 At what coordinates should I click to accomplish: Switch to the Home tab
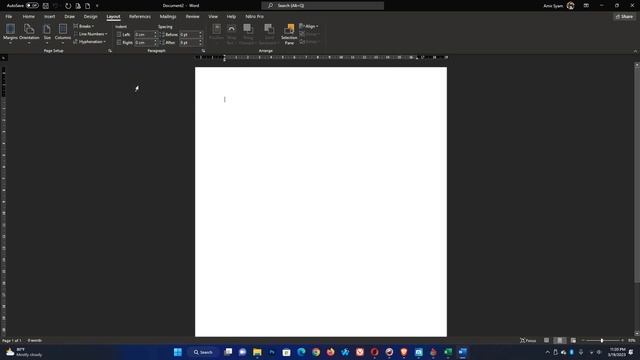29,16
